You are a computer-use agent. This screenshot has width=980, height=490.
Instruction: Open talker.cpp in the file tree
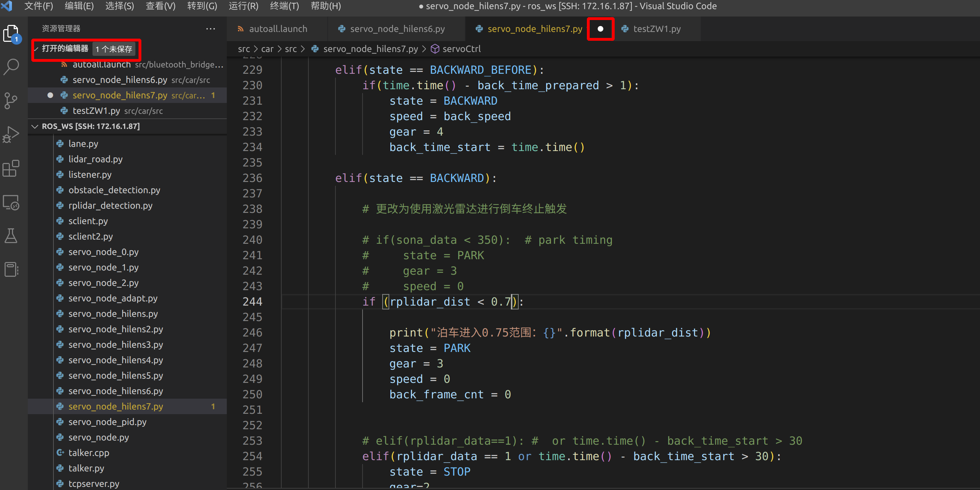[x=89, y=453]
